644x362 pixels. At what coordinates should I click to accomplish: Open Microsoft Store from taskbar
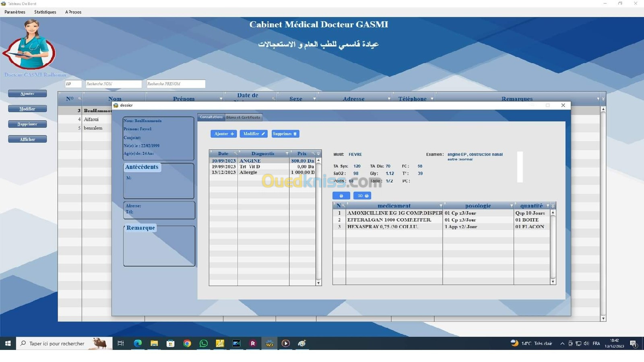click(171, 343)
